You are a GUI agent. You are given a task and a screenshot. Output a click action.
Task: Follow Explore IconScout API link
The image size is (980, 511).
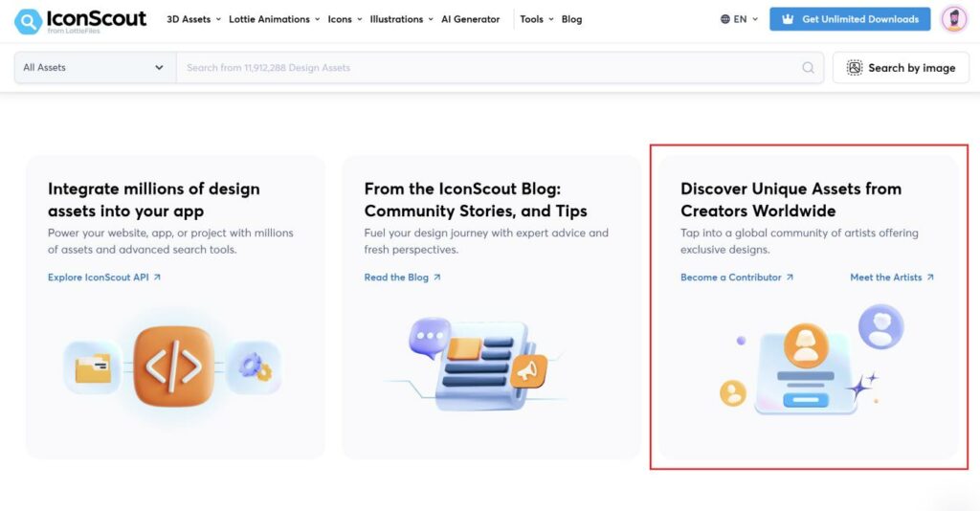point(104,278)
